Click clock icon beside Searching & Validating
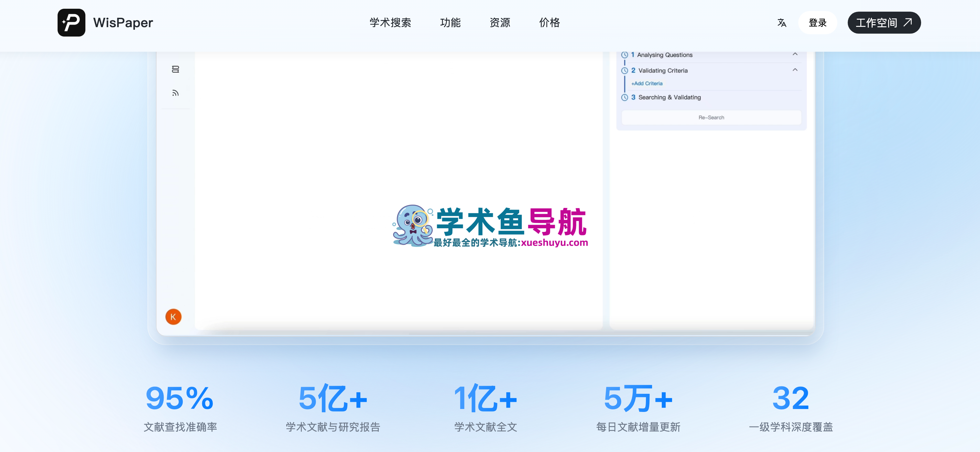The width and height of the screenshot is (980, 452). (x=624, y=97)
